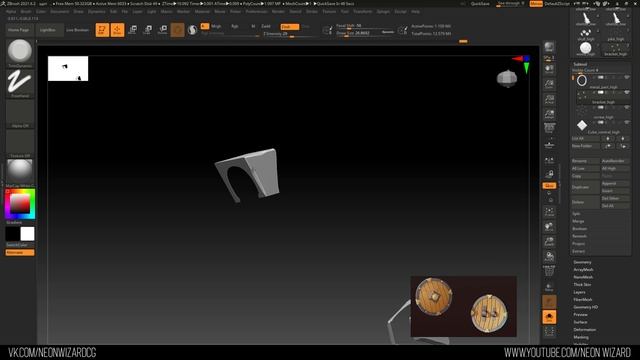Expand the Boolean section
The width and height of the screenshot is (640, 360).
(580, 229)
